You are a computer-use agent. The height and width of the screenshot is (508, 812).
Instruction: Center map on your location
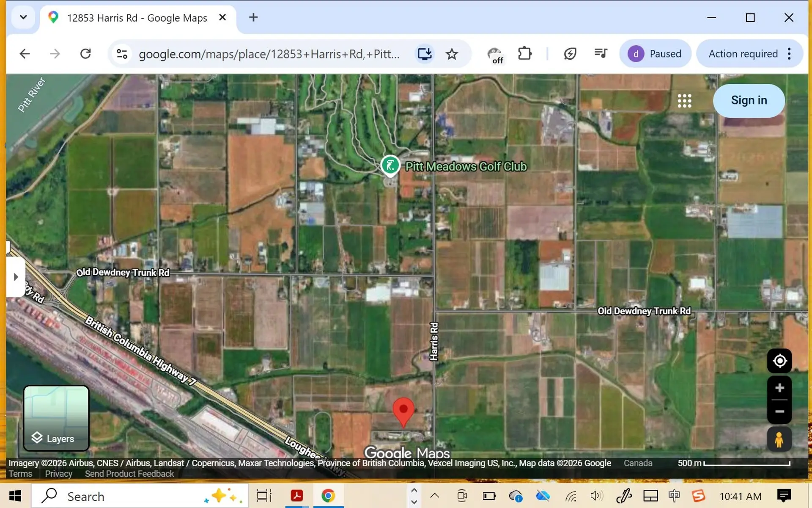(779, 361)
